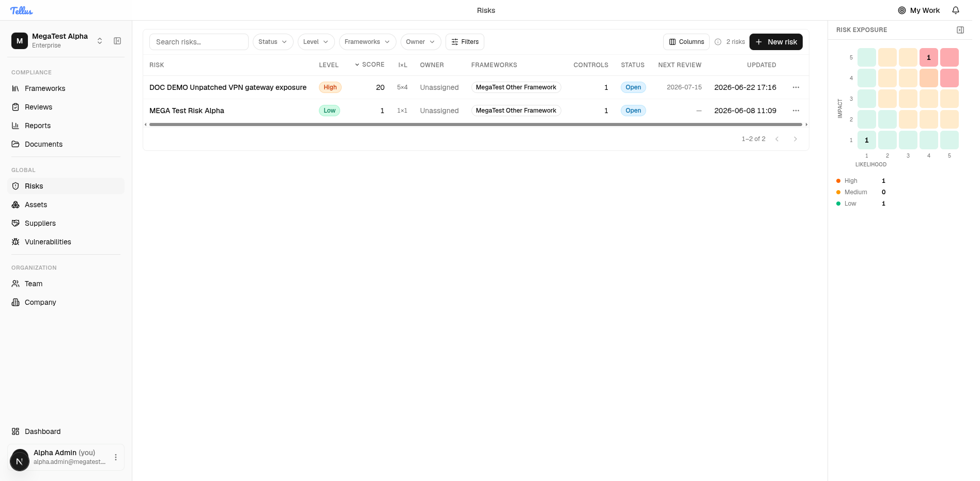Open the Level filter dropdown
This screenshot has width=980, height=481.
(x=316, y=42)
